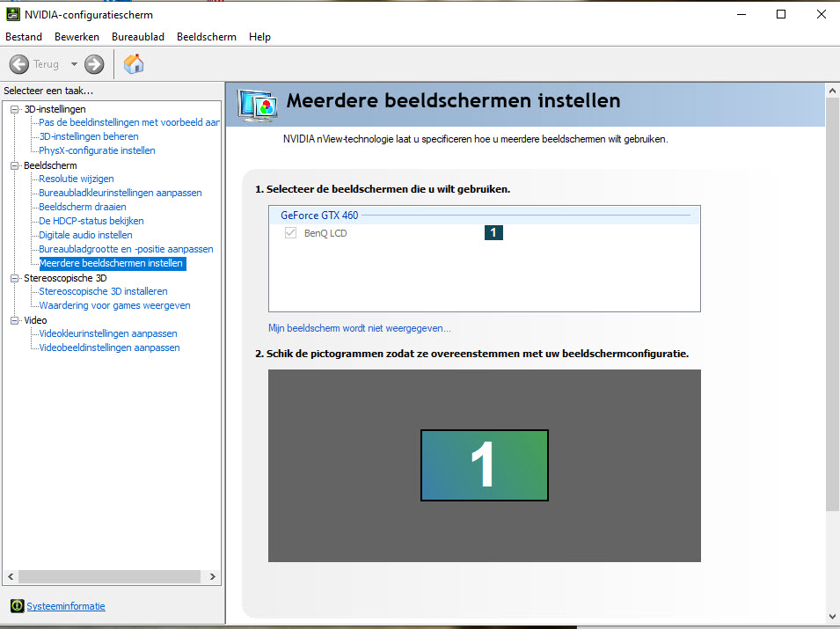840x629 pixels.
Task: Collapse the Beeldscherm tree node
Action: [x=14, y=165]
